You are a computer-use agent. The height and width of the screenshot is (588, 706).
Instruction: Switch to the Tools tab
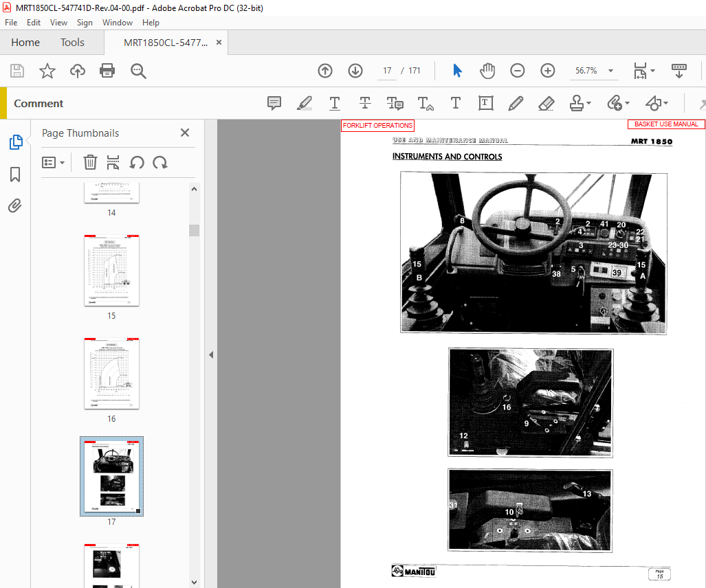72,43
